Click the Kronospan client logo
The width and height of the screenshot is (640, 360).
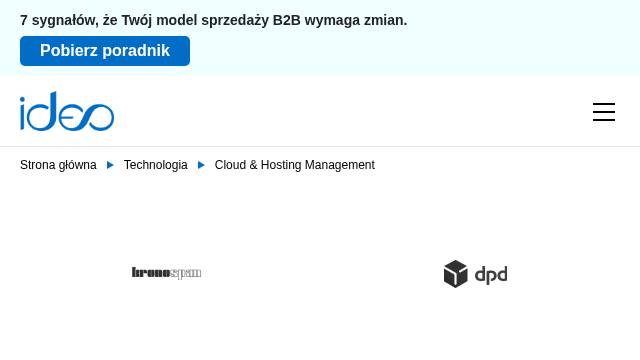[166, 273]
